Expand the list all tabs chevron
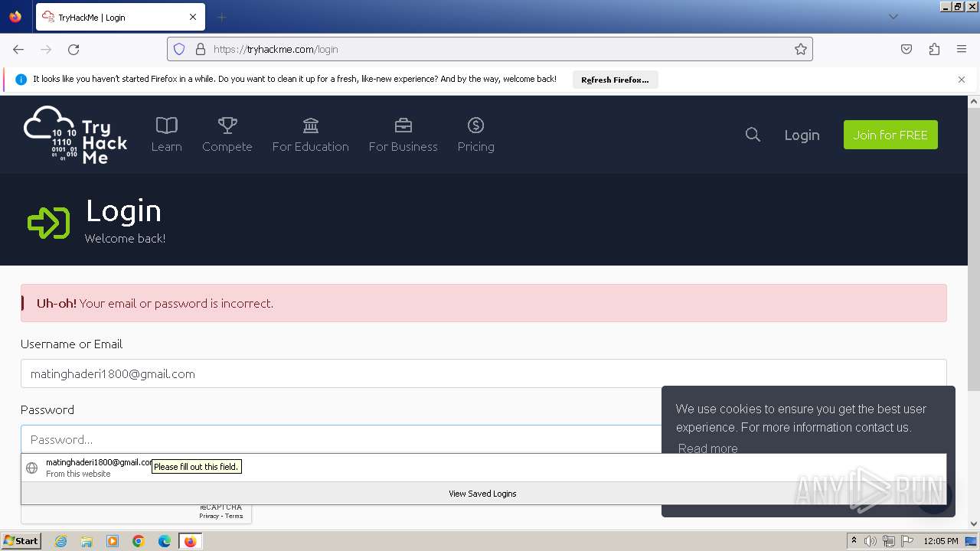980x551 pixels. click(x=893, y=17)
